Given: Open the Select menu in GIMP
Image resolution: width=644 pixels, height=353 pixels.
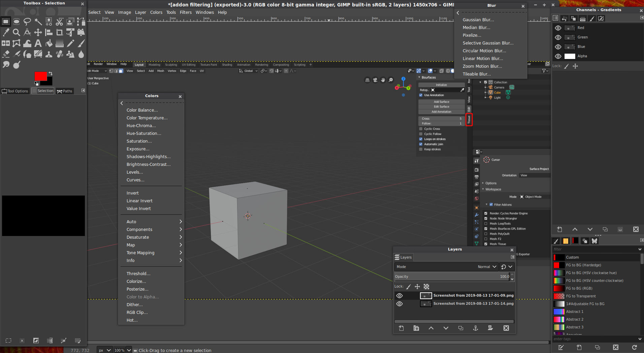Looking at the screenshot, I should (94, 12).
